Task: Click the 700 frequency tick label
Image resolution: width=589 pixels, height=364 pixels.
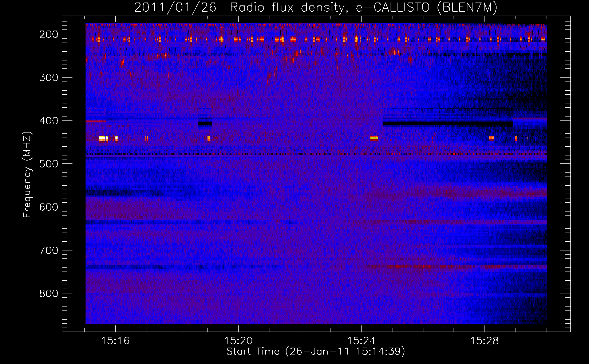Action: tap(49, 250)
